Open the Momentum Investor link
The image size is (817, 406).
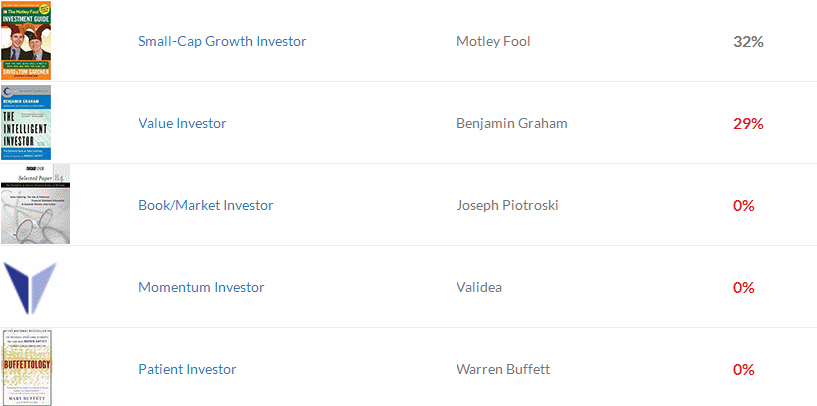201,287
